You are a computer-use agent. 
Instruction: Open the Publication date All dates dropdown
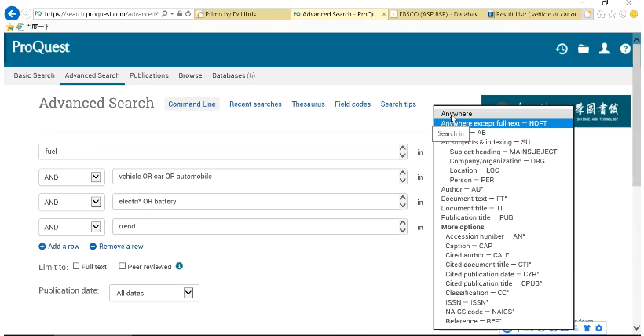click(154, 293)
